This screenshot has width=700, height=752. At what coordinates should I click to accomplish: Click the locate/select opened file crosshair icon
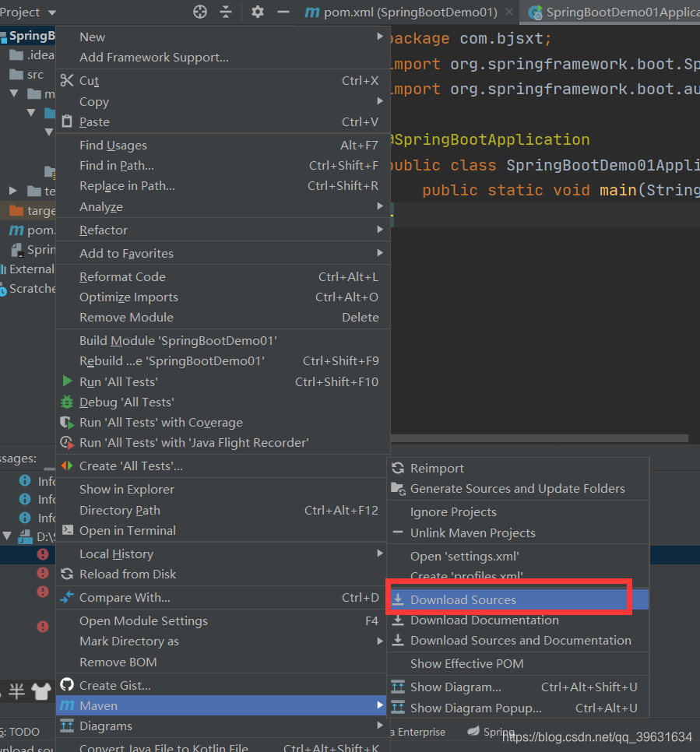click(x=200, y=12)
